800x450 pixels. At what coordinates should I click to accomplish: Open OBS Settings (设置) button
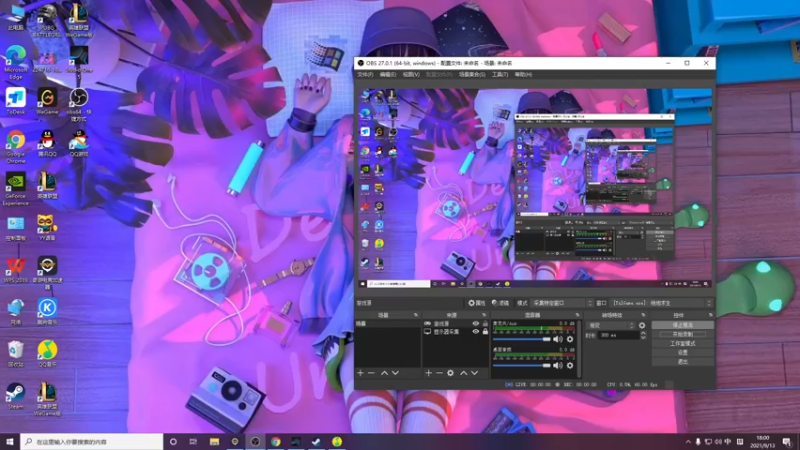(x=683, y=353)
